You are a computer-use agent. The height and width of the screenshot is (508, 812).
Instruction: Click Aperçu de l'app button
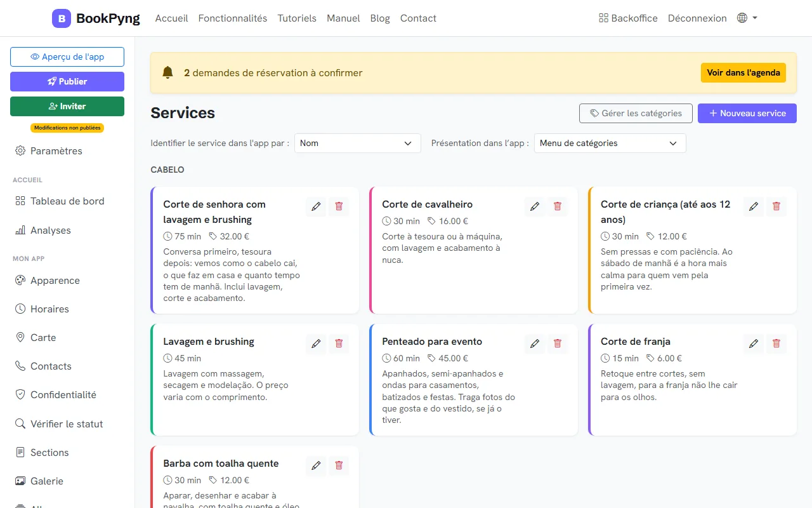67,57
